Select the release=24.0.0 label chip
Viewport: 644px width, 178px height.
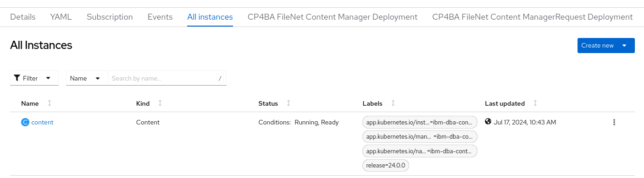coord(386,165)
